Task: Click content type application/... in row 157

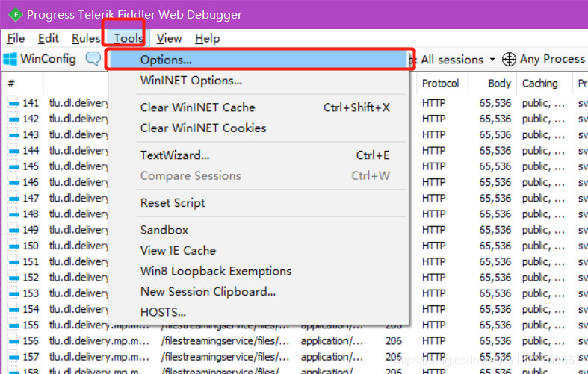Action: coord(332,357)
